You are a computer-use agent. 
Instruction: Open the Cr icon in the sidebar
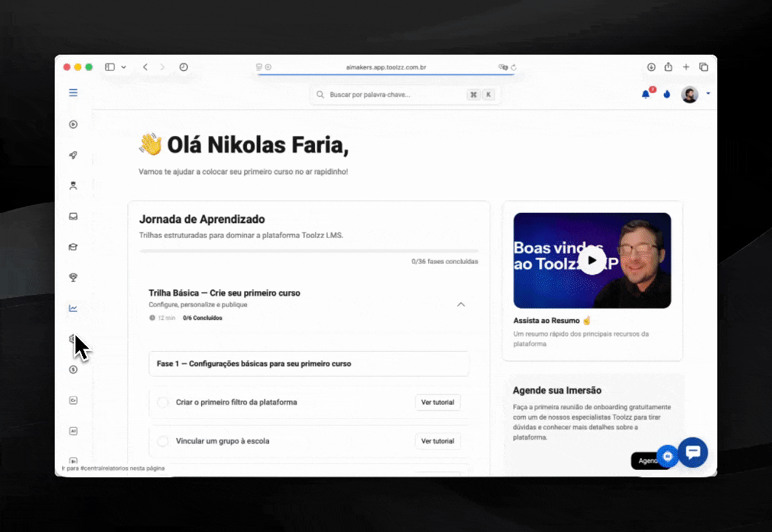pos(73,400)
